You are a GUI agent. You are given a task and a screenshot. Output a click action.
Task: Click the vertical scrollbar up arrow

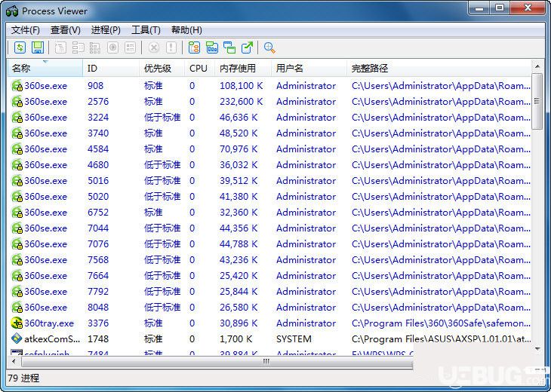pos(537,66)
